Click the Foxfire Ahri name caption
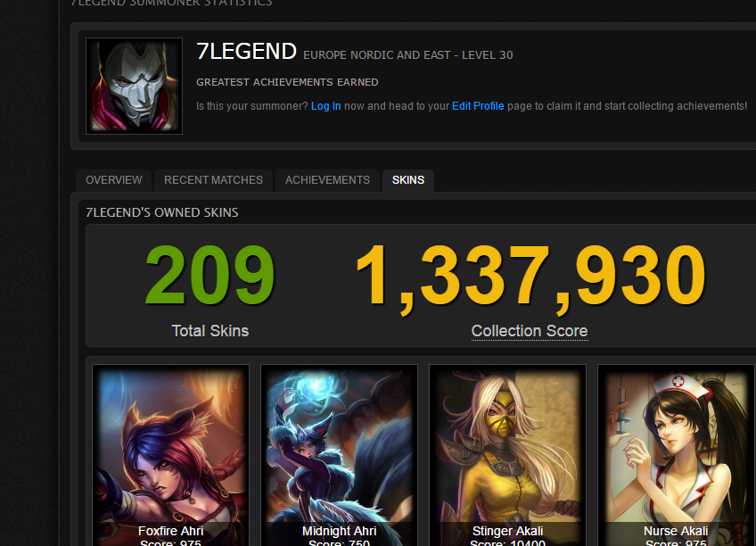Viewport: 756px width, 546px height. click(170, 531)
